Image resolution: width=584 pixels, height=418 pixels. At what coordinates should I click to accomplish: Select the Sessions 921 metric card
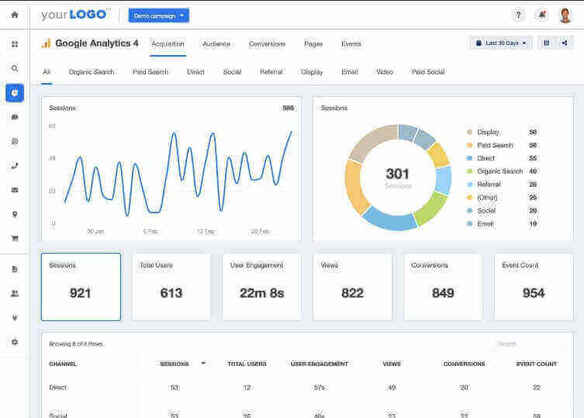[81, 287]
